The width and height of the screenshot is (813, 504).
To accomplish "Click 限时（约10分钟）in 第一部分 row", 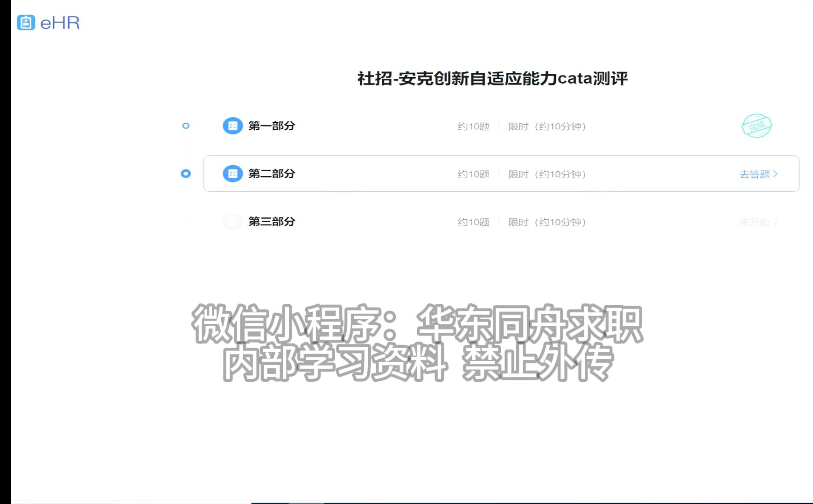I will [547, 126].
